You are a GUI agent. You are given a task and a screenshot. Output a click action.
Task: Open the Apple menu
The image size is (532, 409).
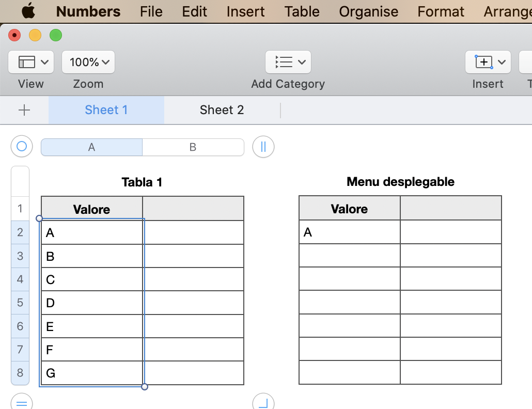[x=29, y=11]
